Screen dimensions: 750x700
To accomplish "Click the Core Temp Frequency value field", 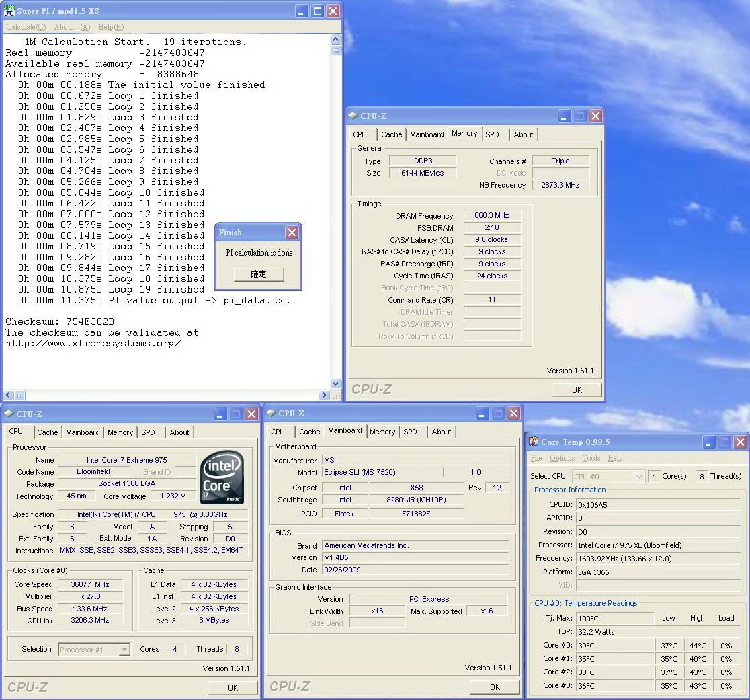I will coord(659,558).
